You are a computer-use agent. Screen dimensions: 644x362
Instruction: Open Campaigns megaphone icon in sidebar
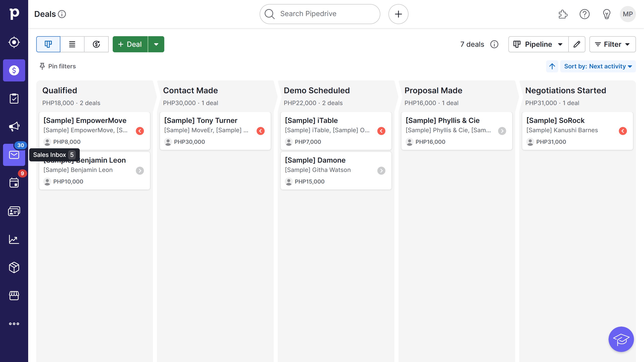pyautogui.click(x=14, y=126)
